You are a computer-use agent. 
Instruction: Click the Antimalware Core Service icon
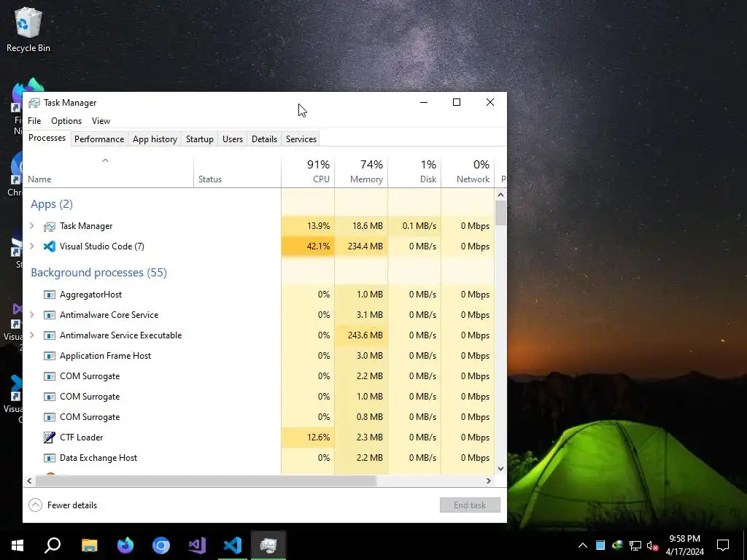point(50,315)
